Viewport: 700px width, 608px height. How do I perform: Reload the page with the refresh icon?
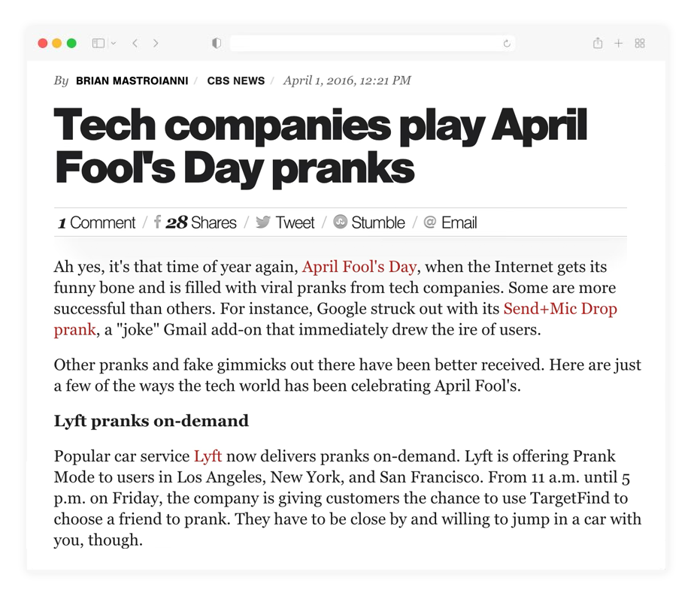(507, 43)
